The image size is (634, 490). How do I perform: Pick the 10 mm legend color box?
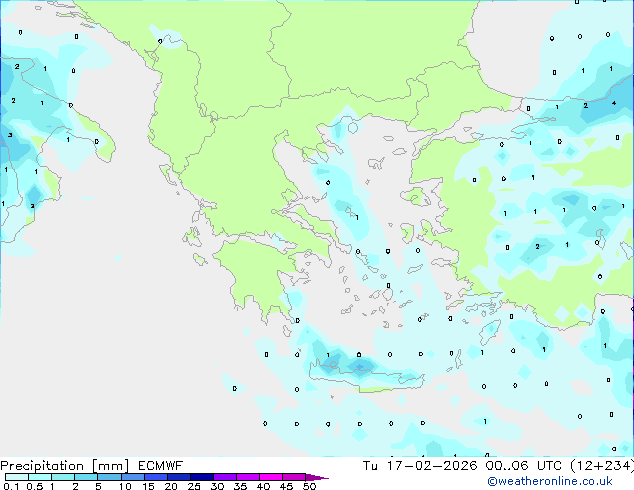[133, 477]
